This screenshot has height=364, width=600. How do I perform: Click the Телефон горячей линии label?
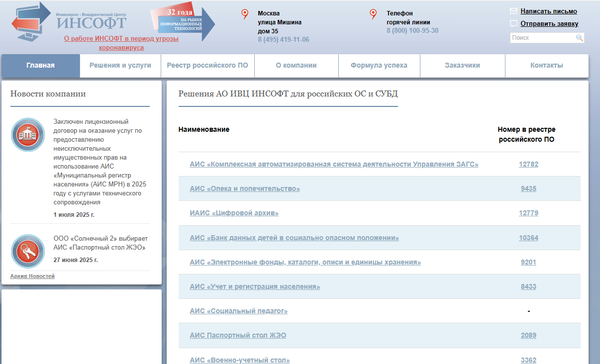408,17
